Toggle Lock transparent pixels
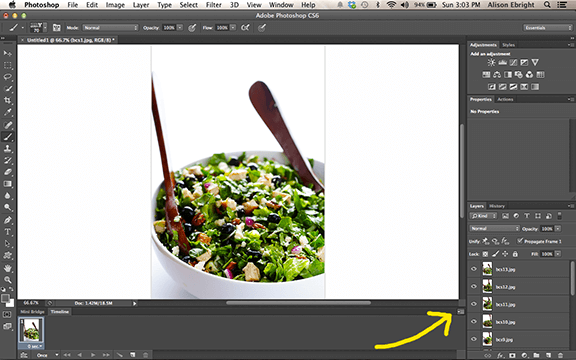Viewport: 576px width, 360px height. tap(485, 254)
